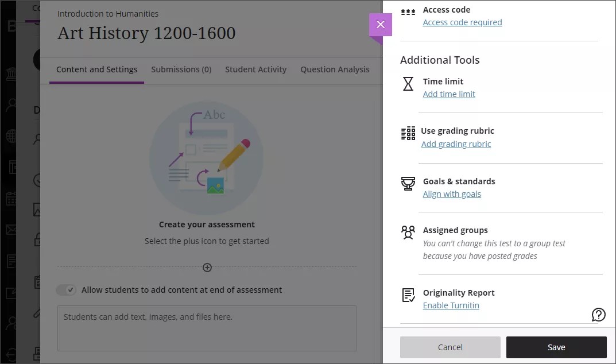616x364 pixels.
Task: Switch to the Content and Settings tab
Action: pos(96,69)
